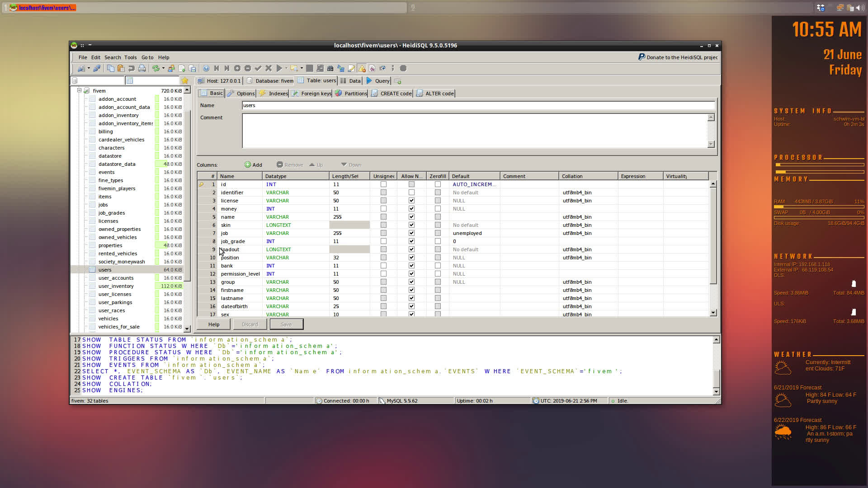Switch to the Indexes tab
868x488 pixels.
click(x=274, y=94)
